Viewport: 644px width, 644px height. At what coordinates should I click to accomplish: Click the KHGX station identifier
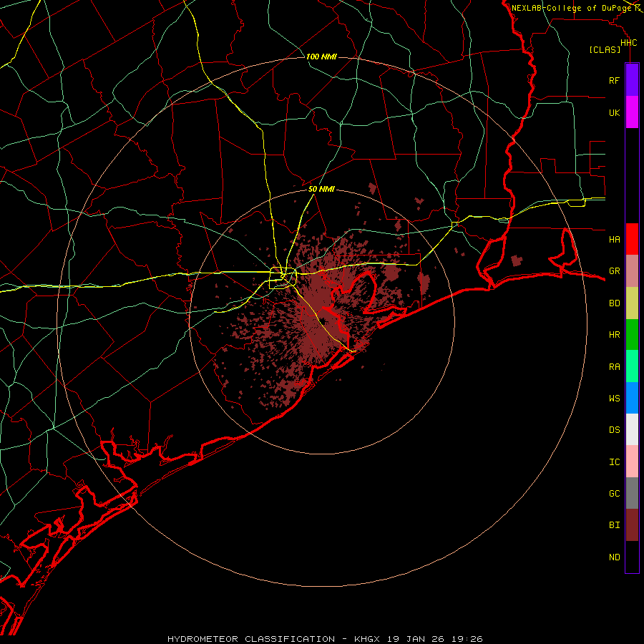(x=367, y=639)
